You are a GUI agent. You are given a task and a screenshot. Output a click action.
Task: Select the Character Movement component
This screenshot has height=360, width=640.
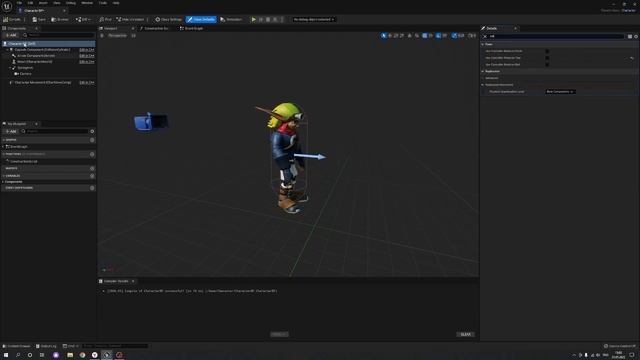click(42, 82)
